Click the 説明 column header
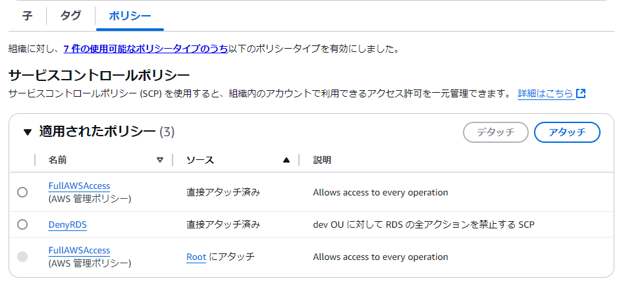Viewport: 644px width, 283px height. 322,160
